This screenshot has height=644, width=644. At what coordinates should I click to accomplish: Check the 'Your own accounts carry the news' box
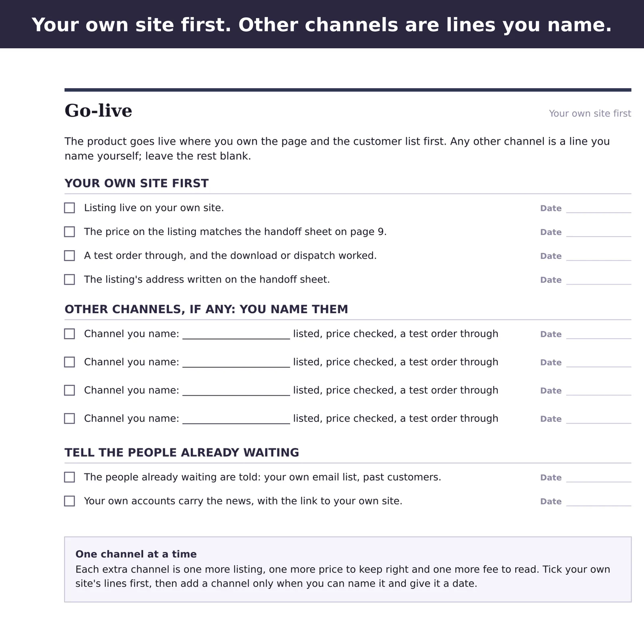point(69,501)
